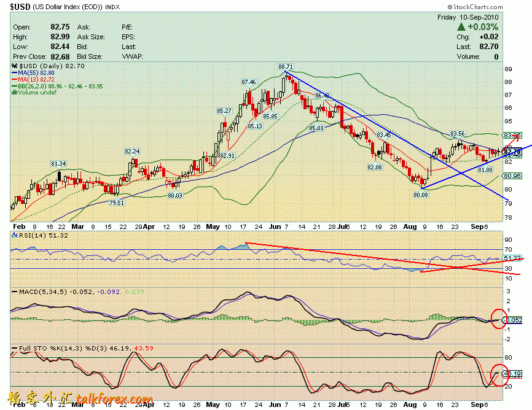This screenshot has width=532, height=410.
Task: Click the 88.71 peak price label
Action: [285, 66]
